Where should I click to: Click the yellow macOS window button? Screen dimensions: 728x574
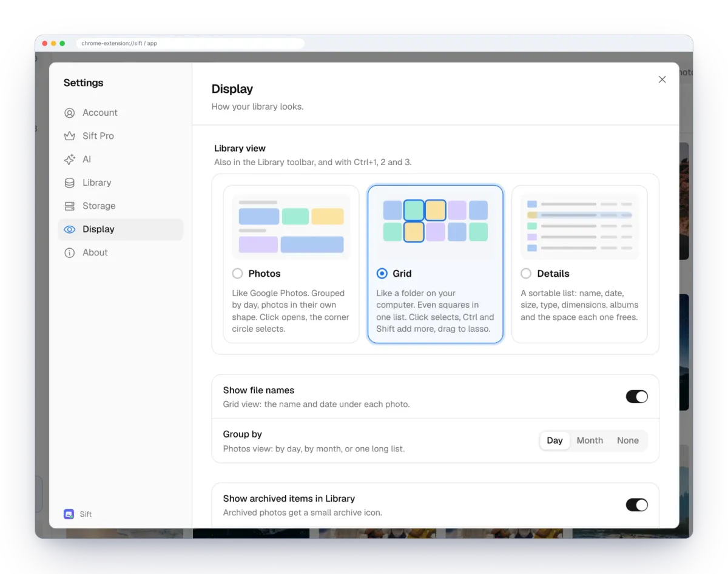[53, 44]
